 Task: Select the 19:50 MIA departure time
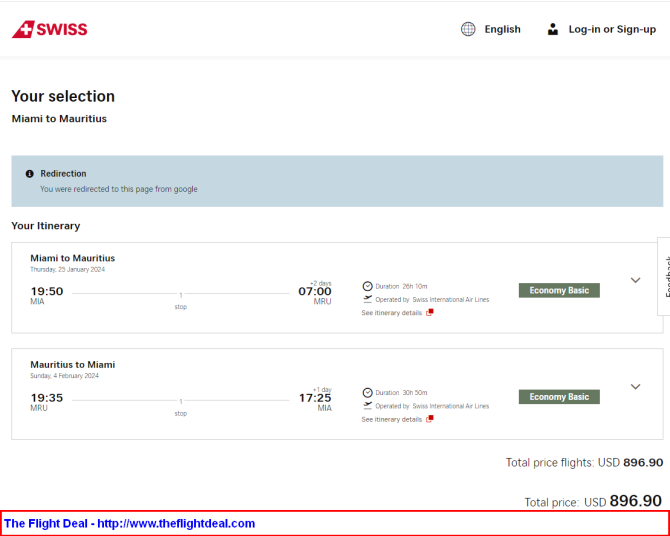pos(47,295)
